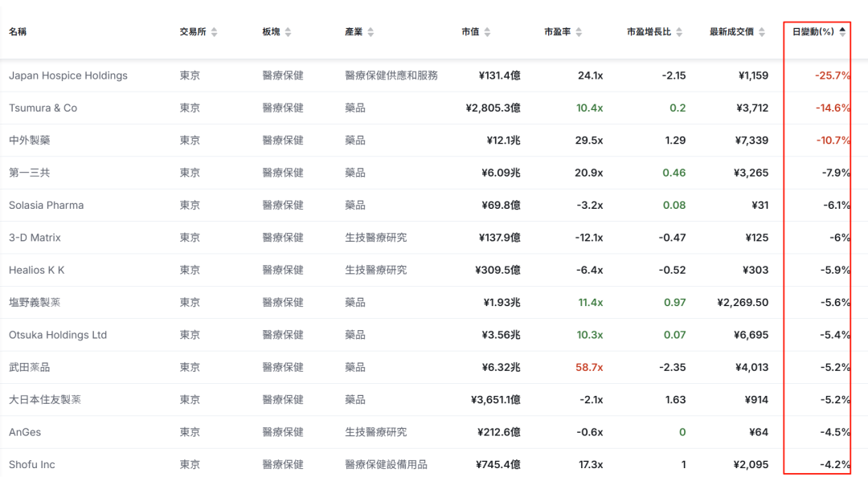Click 武田薬品 company name
Screen dimensions: 868x477
click(30, 367)
